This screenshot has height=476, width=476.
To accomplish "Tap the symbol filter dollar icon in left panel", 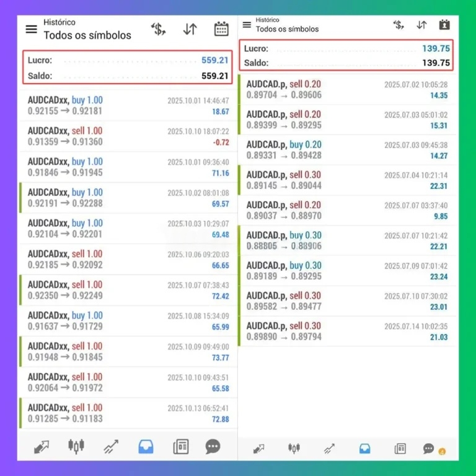I will 159,29.
